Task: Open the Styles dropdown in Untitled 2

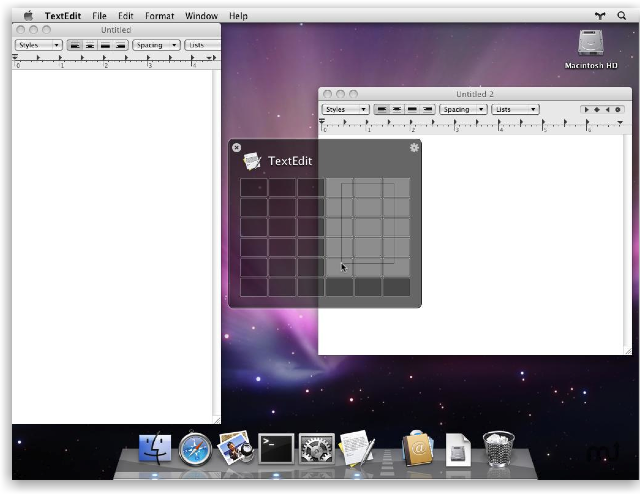Action: 345,109
